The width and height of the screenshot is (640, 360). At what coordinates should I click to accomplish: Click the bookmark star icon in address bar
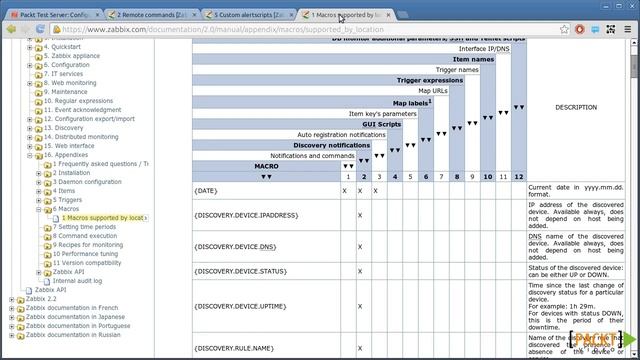[x=564, y=29]
